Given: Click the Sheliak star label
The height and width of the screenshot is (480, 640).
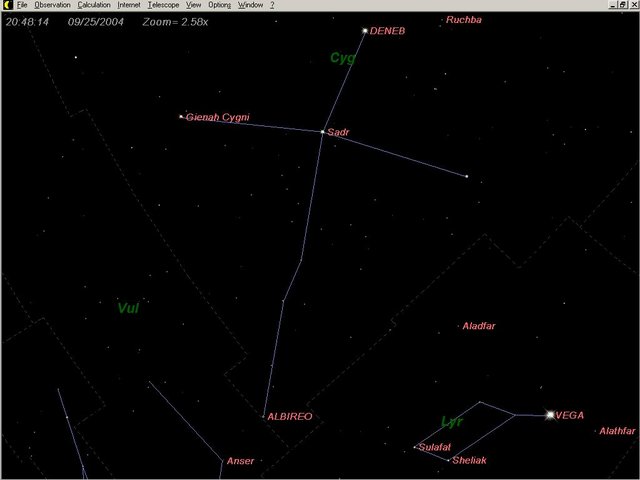Looking at the screenshot, I should (x=469, y=460).
